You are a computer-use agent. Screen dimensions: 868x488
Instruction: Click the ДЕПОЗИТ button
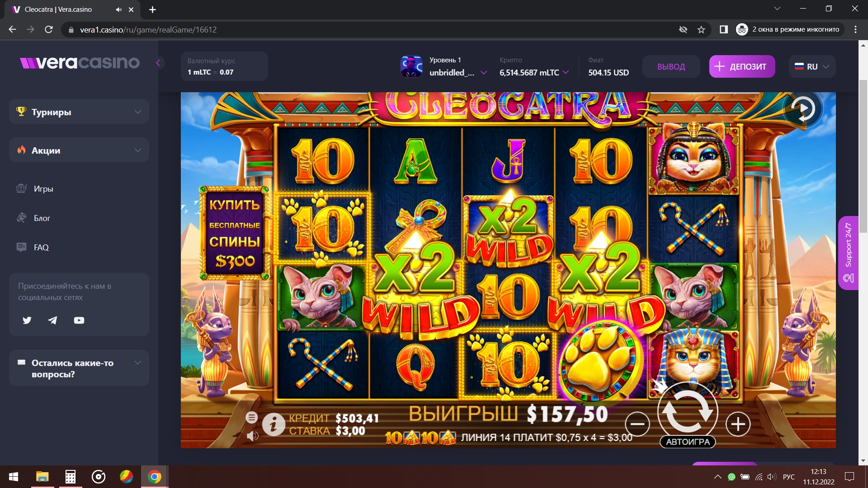click(x=742, y=66)
